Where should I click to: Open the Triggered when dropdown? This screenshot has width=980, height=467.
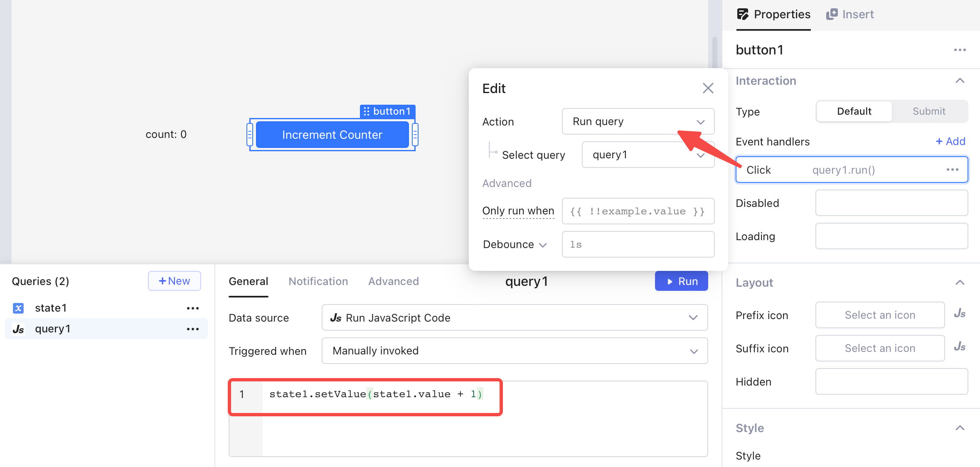point(514,351)
